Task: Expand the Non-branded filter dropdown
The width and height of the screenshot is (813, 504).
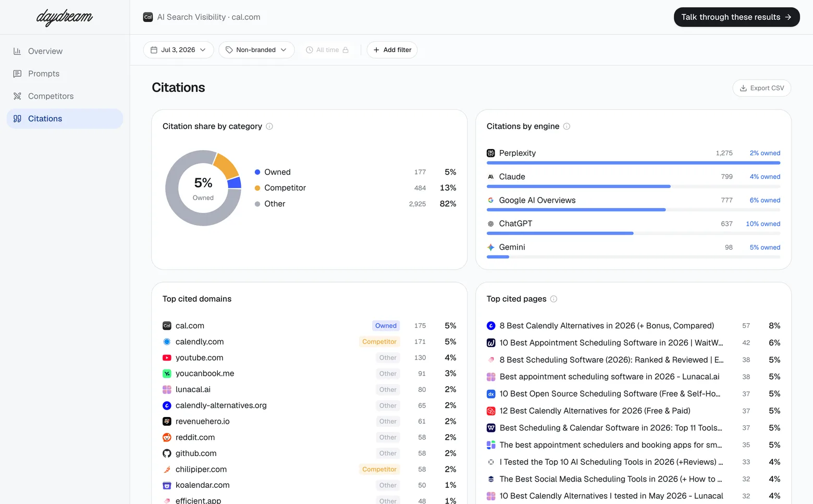Action: click(256, 50)
